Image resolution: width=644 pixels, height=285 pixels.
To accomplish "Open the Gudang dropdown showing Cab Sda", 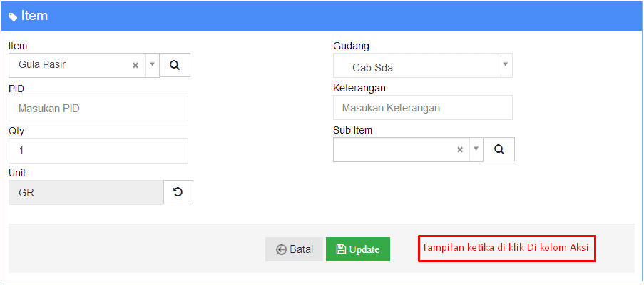I will pos(423,66).
